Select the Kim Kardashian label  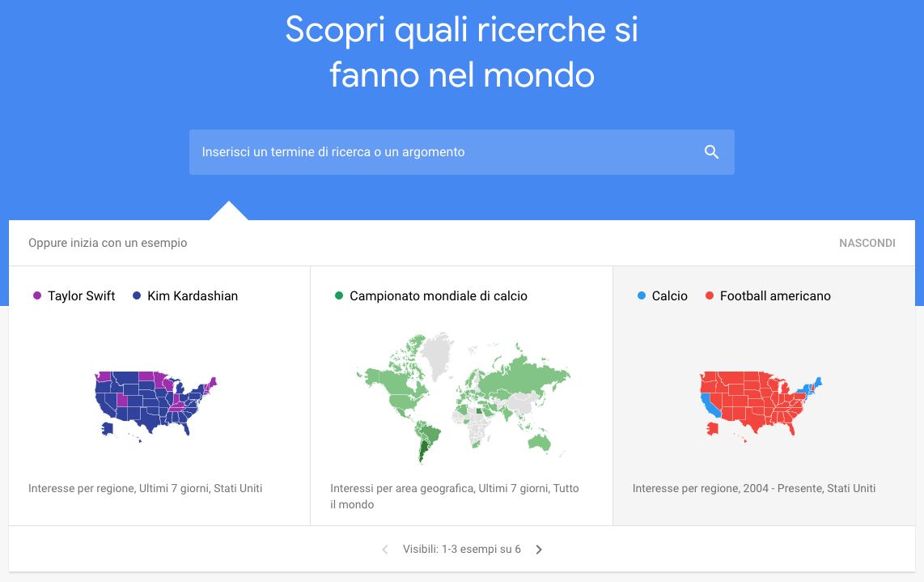point(193,296)
